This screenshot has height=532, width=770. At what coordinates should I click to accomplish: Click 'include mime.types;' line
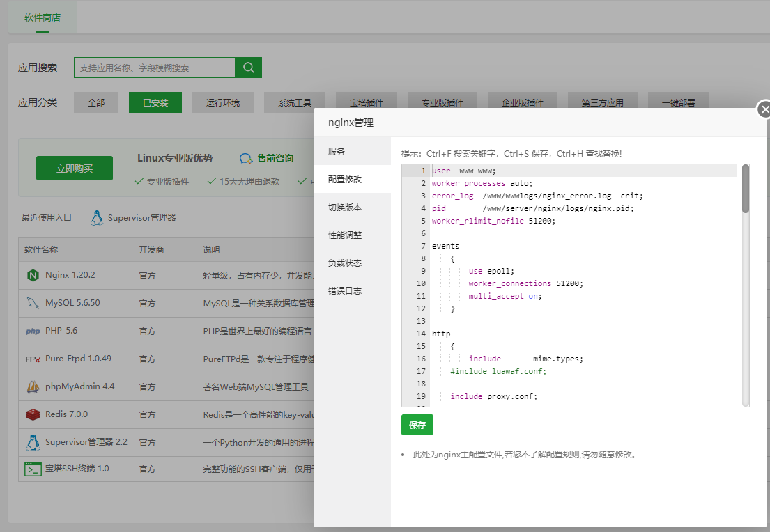coord(526,359)
